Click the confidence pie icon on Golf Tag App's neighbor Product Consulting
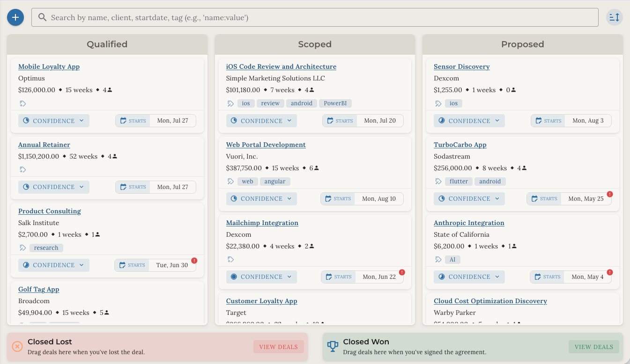Image resolution: width=630 pixels, height=364 pixels. 26,265
